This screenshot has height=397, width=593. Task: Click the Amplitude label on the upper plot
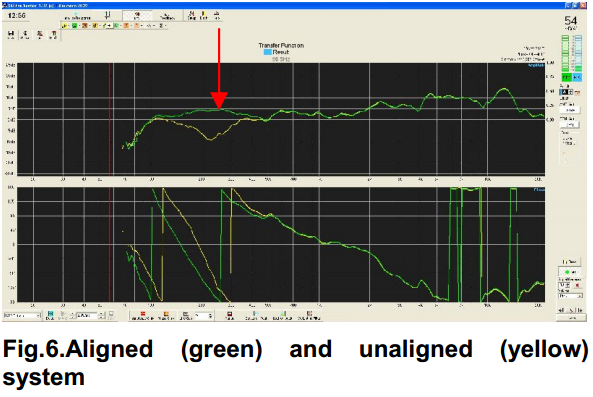click(x=536, y=65)
